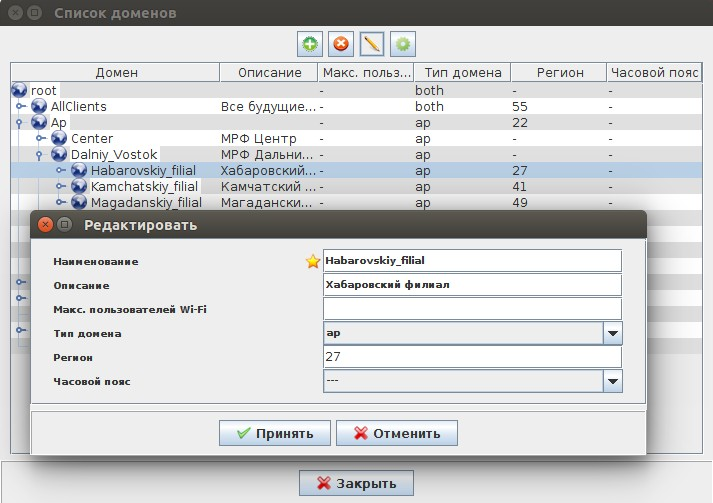Click the Домен column header
This screenshot has width=713, height=503.
pos(116,73)
